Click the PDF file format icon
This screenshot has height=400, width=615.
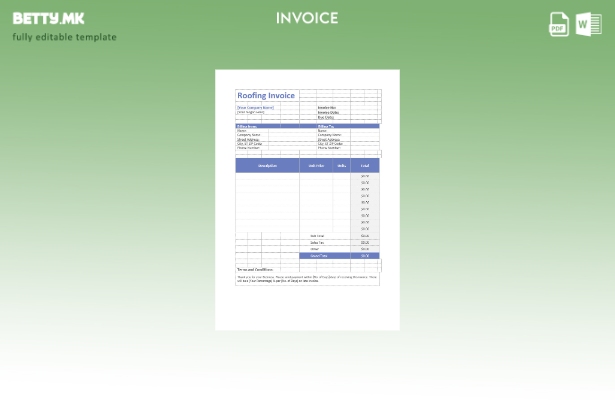point(559,24)
